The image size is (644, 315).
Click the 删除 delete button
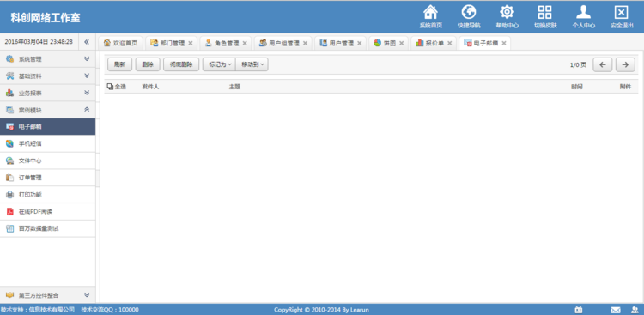[x=148, y=64]
